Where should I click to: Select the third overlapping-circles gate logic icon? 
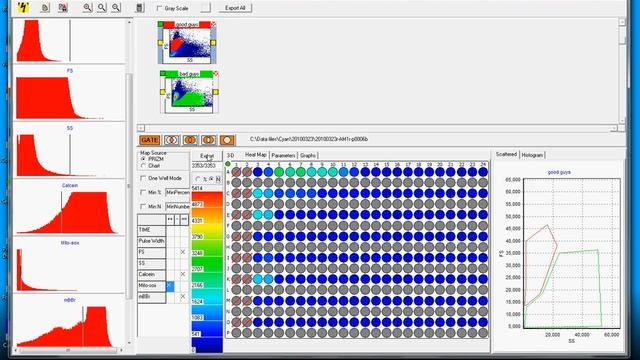click(209, 140)
